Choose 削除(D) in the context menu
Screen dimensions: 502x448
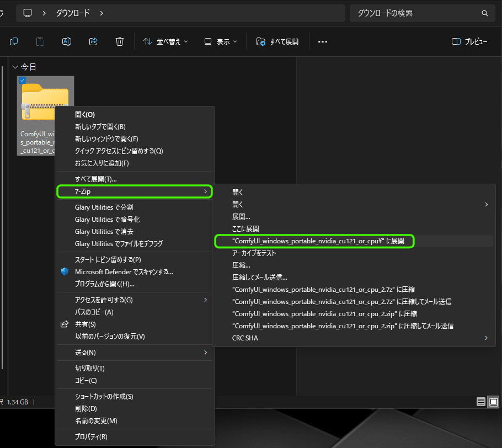tap(135, 409)
